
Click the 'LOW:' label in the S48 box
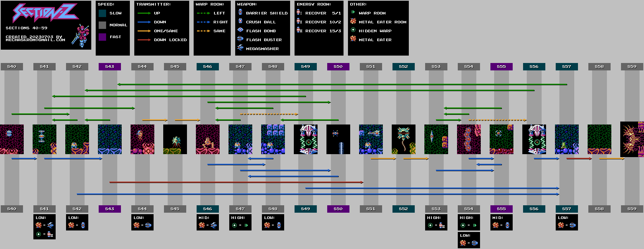click(x=269, y=218)
